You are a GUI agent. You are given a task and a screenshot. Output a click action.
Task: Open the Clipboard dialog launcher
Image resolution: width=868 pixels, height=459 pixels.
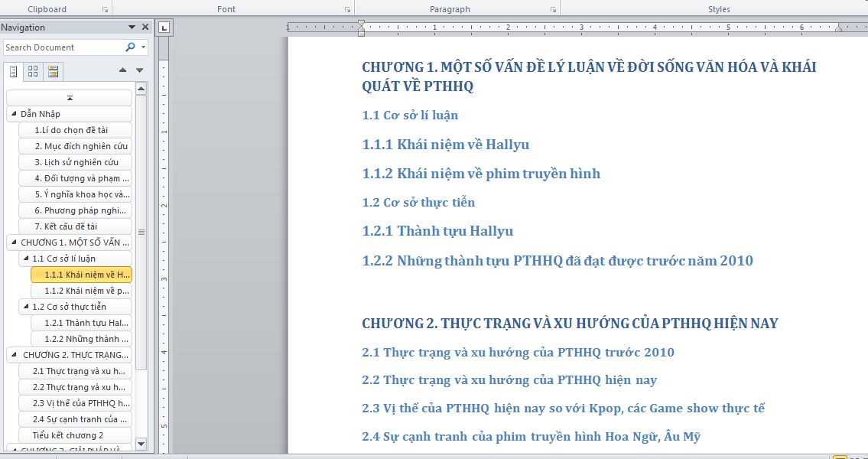click(x=106, y=9)
